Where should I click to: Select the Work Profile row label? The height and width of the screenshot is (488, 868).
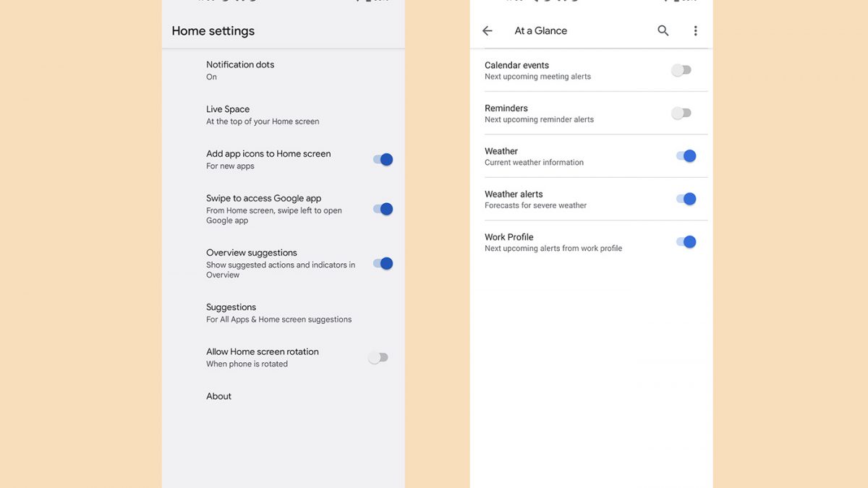pos(509,237)
